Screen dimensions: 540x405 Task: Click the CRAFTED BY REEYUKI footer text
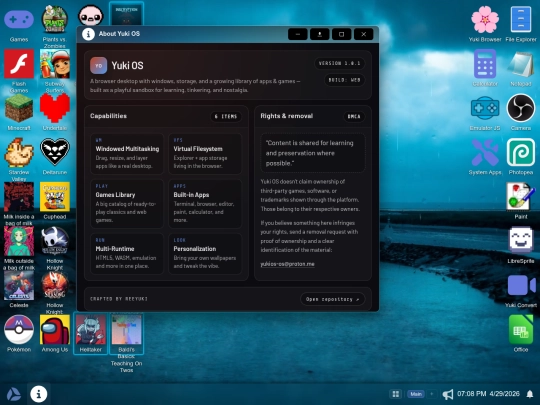(119, 299)
